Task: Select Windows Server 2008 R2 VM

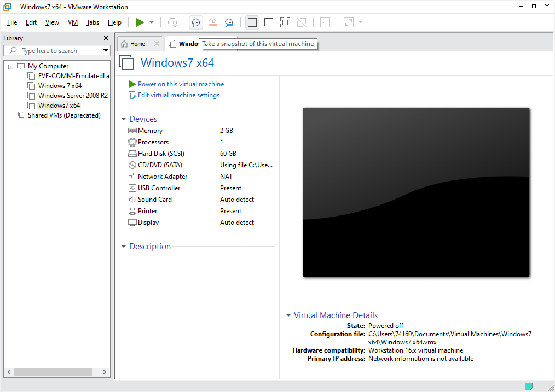Action: pyautogui.click(x=73, y=96)
